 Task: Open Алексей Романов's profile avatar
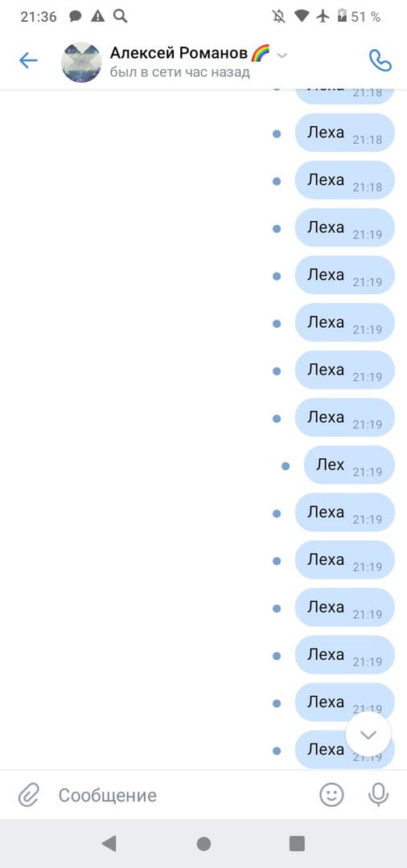[x=81, y=62]
